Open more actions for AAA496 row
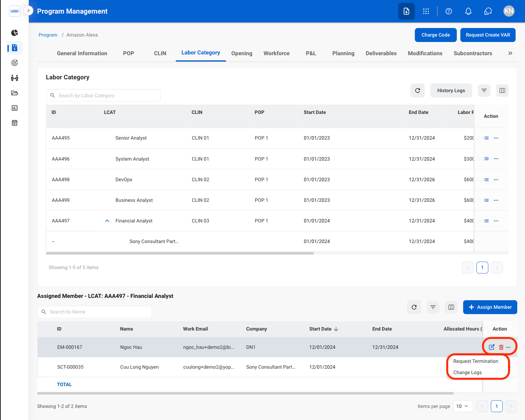The width and height of the screenshot is (525, 420). point(496,159)
